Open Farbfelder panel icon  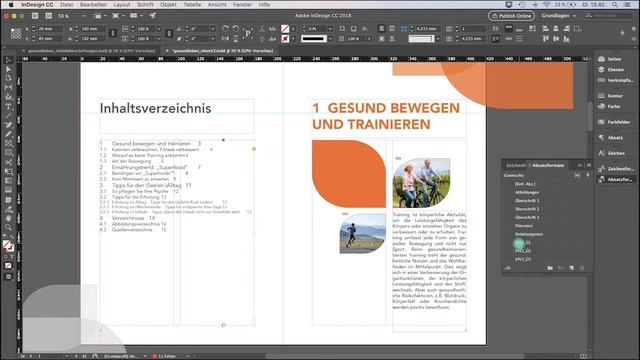601,122
